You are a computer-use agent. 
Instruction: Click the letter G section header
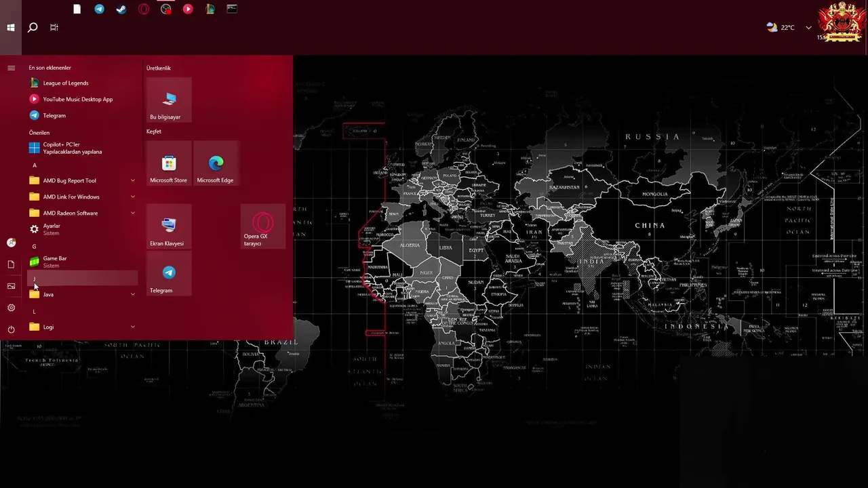83,246
